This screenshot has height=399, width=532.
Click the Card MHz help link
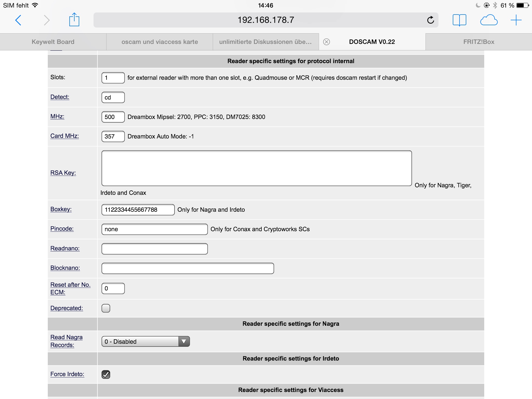click(65, 136)
